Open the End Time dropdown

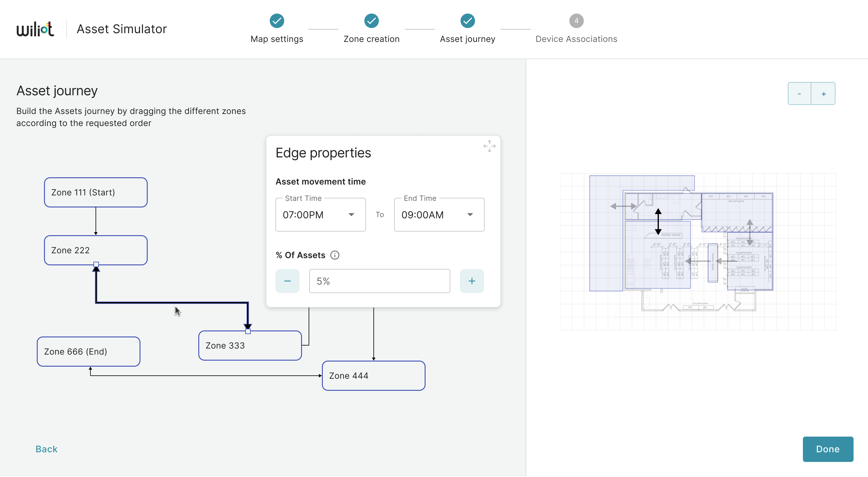tap(439, 215)
